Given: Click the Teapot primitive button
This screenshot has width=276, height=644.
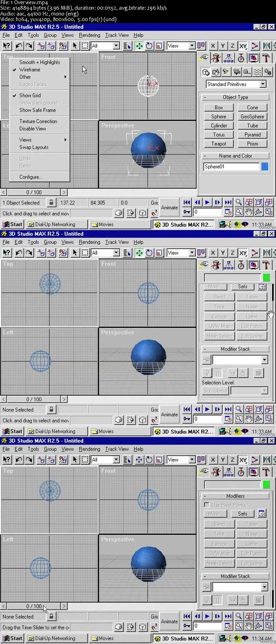Looking at the screenshot, I should (219, 144).
